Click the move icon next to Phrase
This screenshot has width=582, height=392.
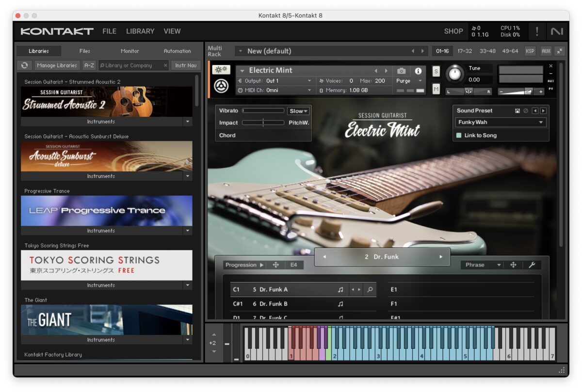[513, 265]
